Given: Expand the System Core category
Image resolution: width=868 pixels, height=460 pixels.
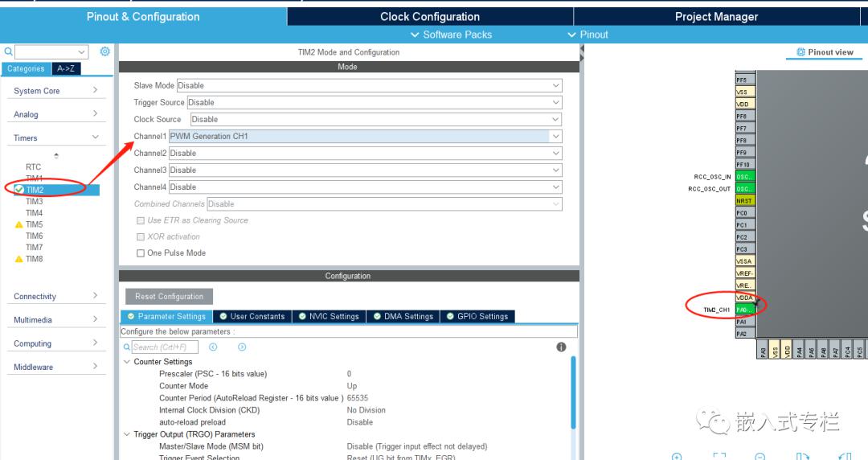Looking at the screenshot, I should 56,90.
